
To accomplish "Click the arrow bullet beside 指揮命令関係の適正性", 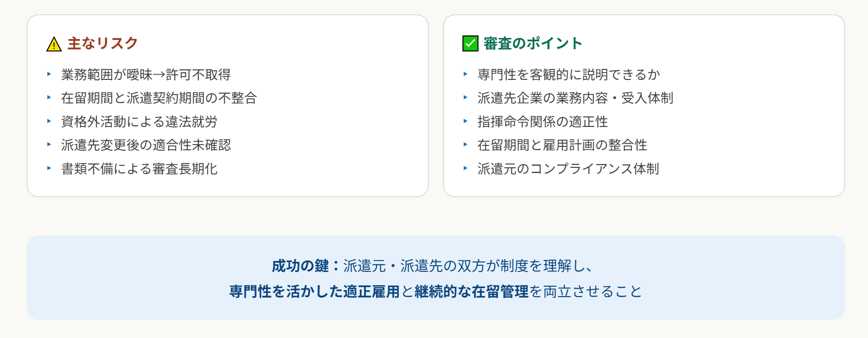I will 465,121.
